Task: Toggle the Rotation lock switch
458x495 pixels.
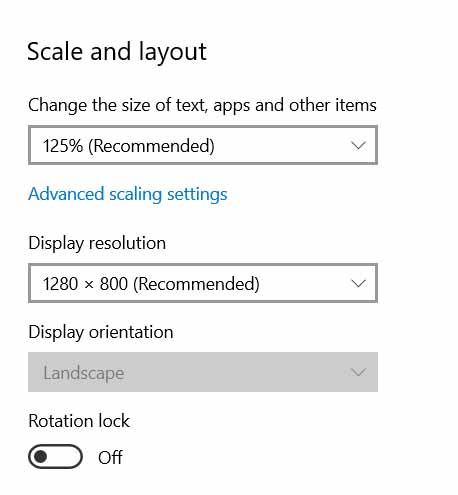Action: click(x=55, y=456)
